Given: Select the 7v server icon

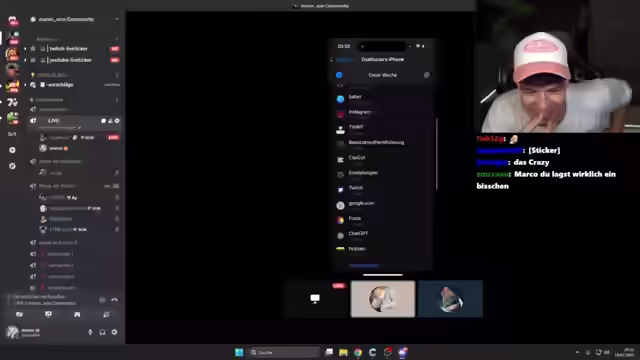Looking at the screenshot, I should click(12, 103).
